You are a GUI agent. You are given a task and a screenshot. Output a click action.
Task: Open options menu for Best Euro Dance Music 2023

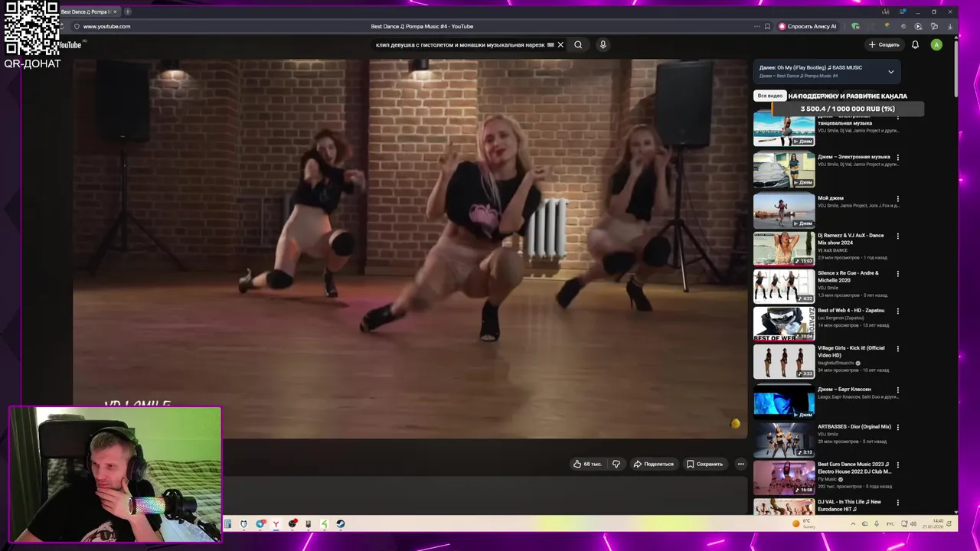898,465
